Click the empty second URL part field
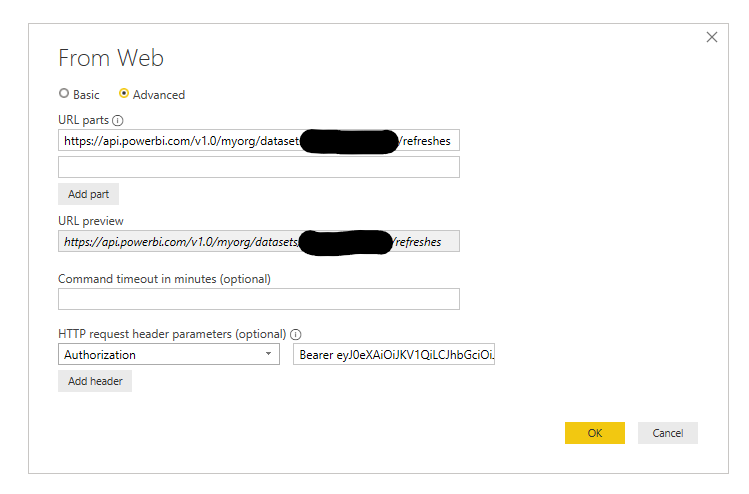Screen dimensions: 749x494 259,167
